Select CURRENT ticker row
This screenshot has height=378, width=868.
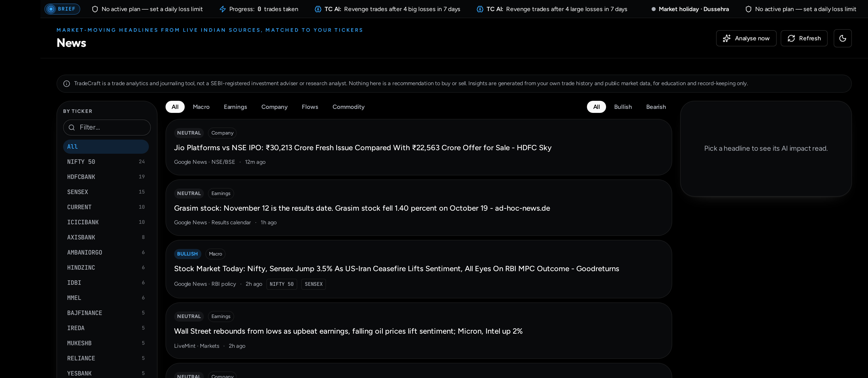coord(106,207)
